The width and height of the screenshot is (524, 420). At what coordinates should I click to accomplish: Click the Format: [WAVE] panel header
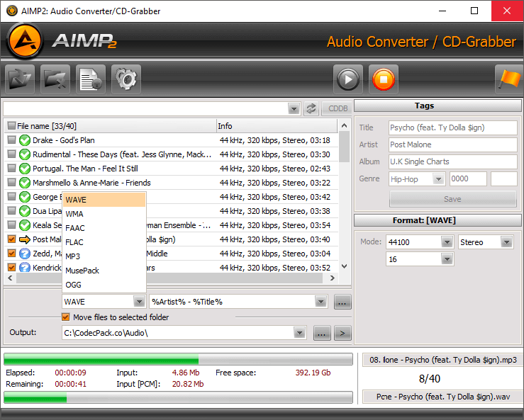click(437, 220)
